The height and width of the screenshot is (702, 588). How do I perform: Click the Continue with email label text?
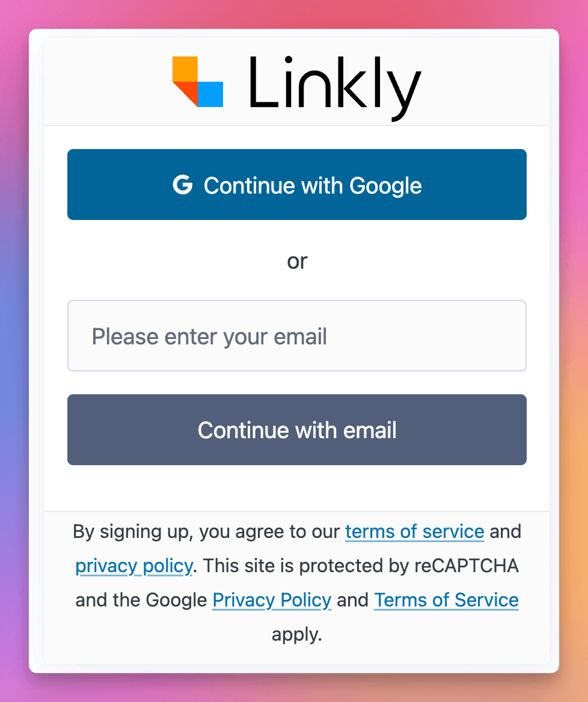[297, 430]
